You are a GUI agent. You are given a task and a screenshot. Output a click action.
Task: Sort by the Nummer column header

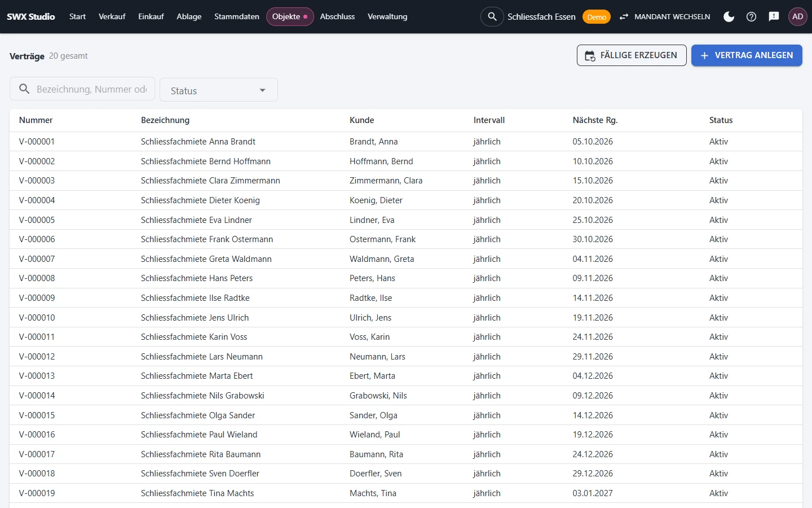pyautogui.click(x=36, y=120)
